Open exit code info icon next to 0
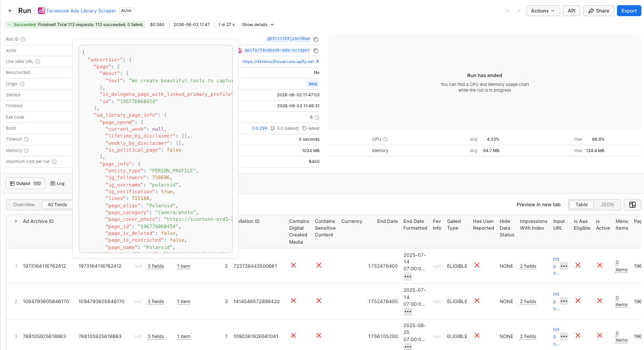This screenshot has height=350, width=644. point(317,117)
